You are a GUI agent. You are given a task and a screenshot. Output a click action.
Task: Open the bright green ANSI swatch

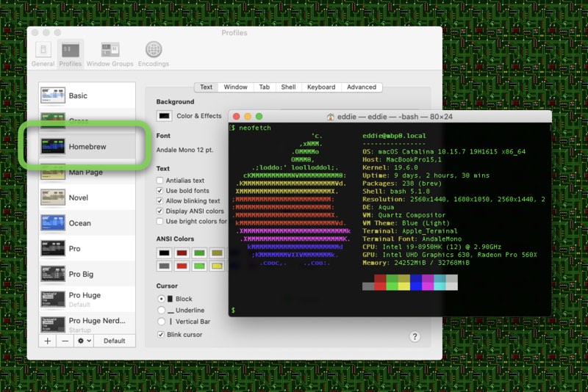coord(199,266)
